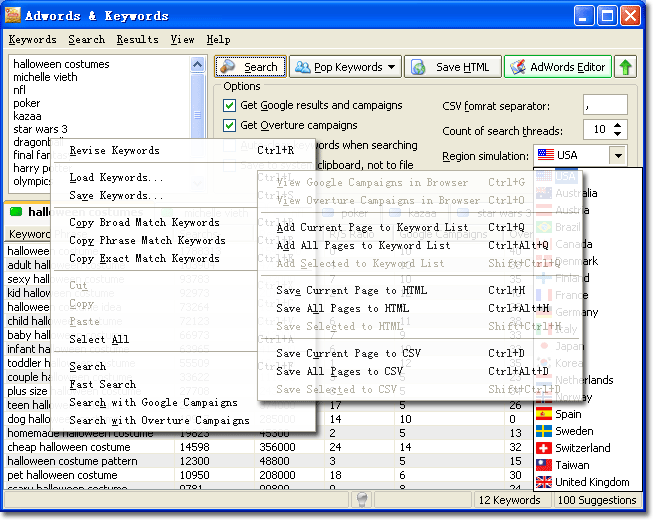Click the Save HTML button

pos(453,67)
